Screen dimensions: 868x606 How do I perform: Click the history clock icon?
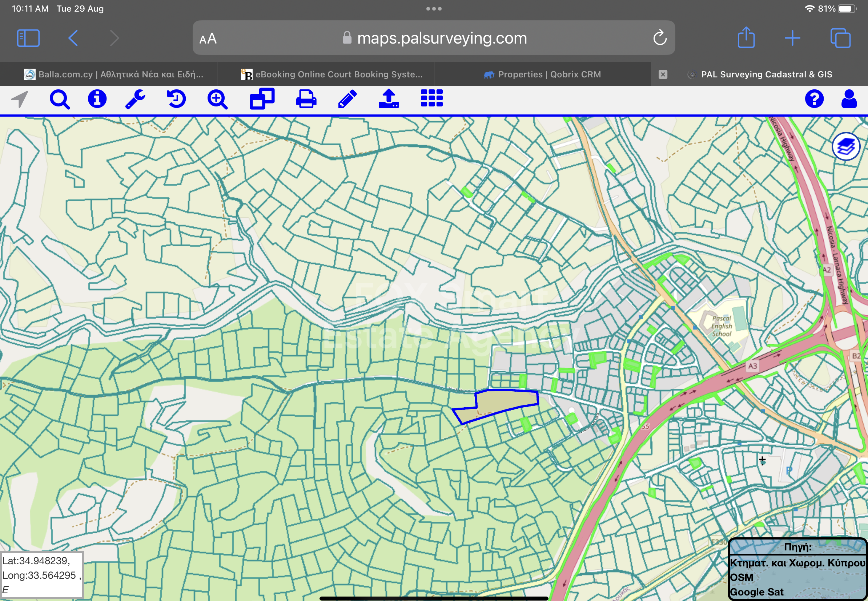coord(176,99)
